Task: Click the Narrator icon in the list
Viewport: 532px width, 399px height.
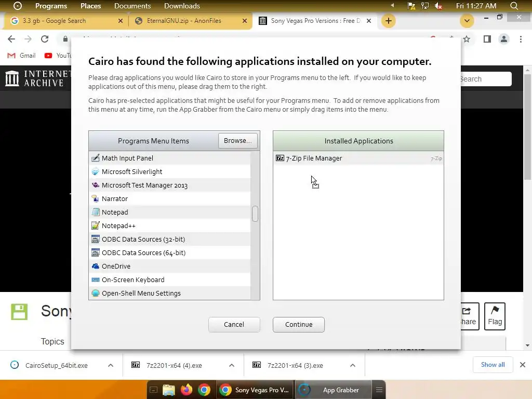Action: [96, 199]
